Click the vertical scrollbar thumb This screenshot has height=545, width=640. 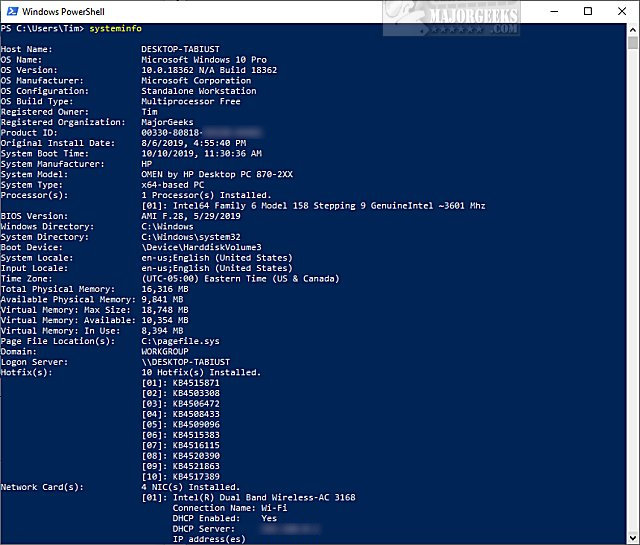[632, 43]
